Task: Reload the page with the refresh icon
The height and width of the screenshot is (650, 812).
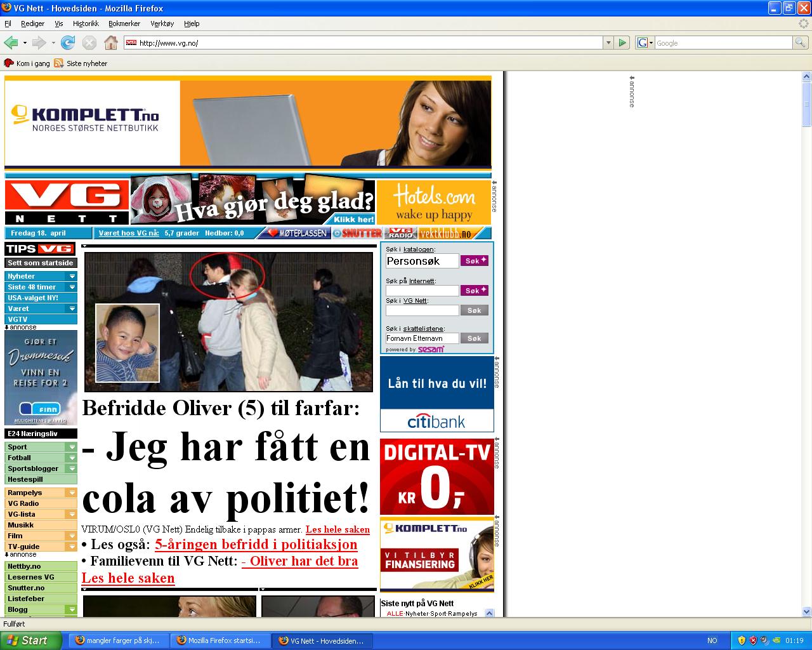Action: [x=68, y=43]
